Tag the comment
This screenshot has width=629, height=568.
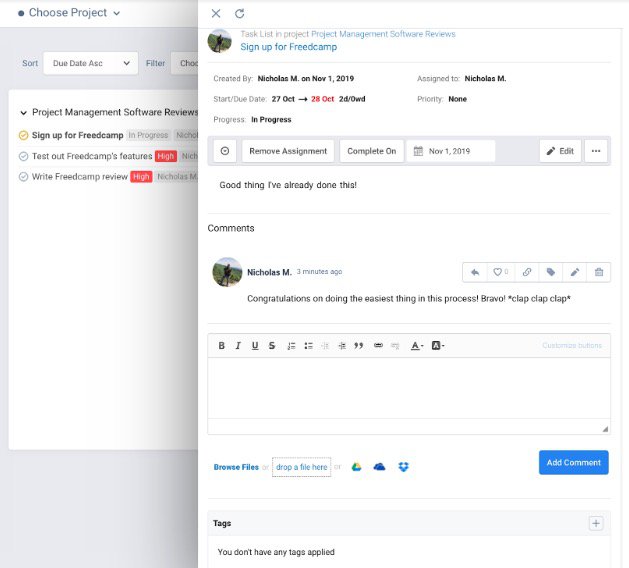[551, 272]
